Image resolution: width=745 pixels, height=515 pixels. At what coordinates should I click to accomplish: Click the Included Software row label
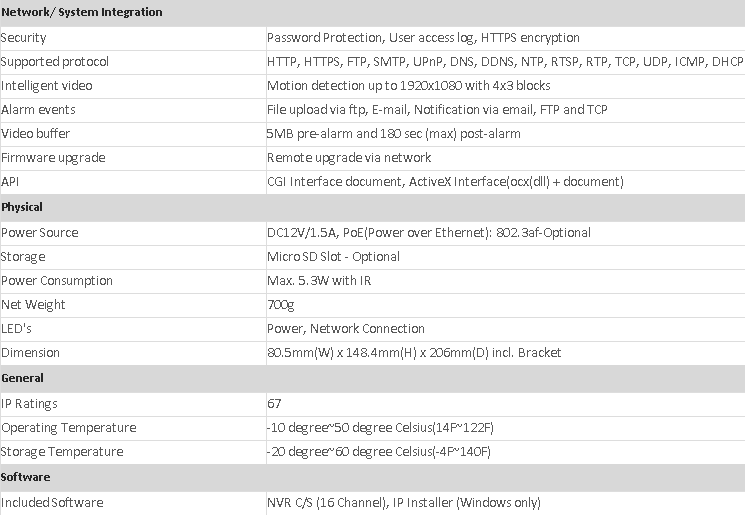pos(52,503)
